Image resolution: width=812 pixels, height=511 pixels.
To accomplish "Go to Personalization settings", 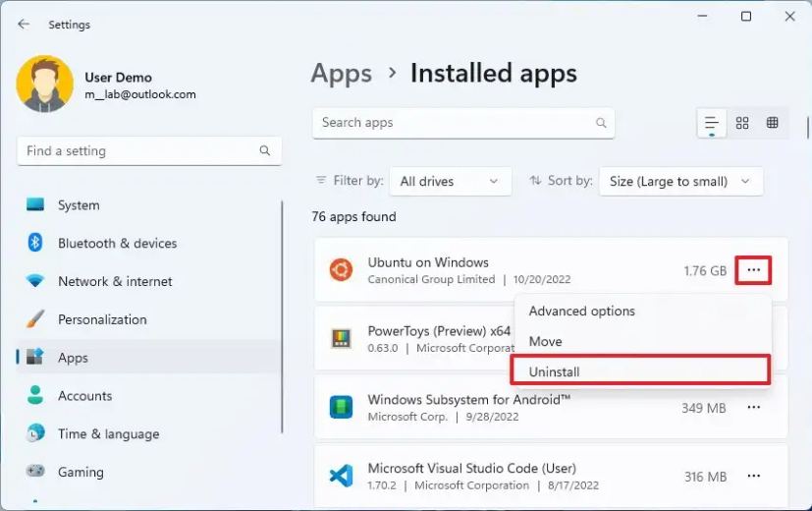I will pos(102,319).
